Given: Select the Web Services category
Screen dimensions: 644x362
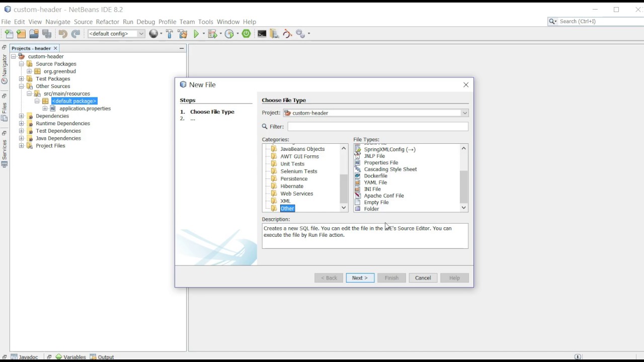Looking at the screenshot, I should (296, 194).
